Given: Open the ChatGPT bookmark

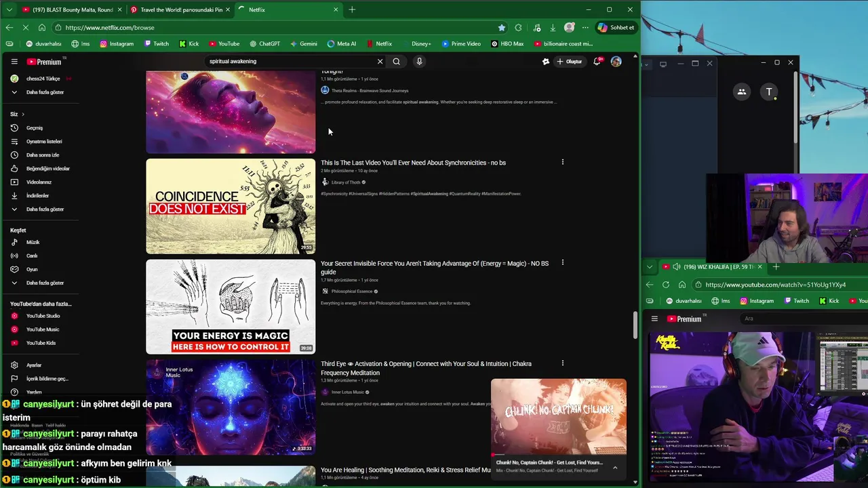Looking at the screenshot, I should click(264, 44).
